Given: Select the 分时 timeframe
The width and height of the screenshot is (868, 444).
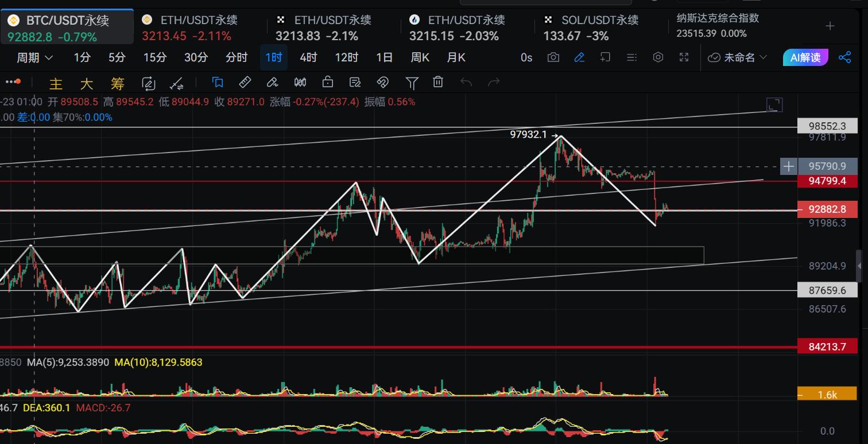Looking at the screenshot, I should pyautogui.click(x=237, y=57).
